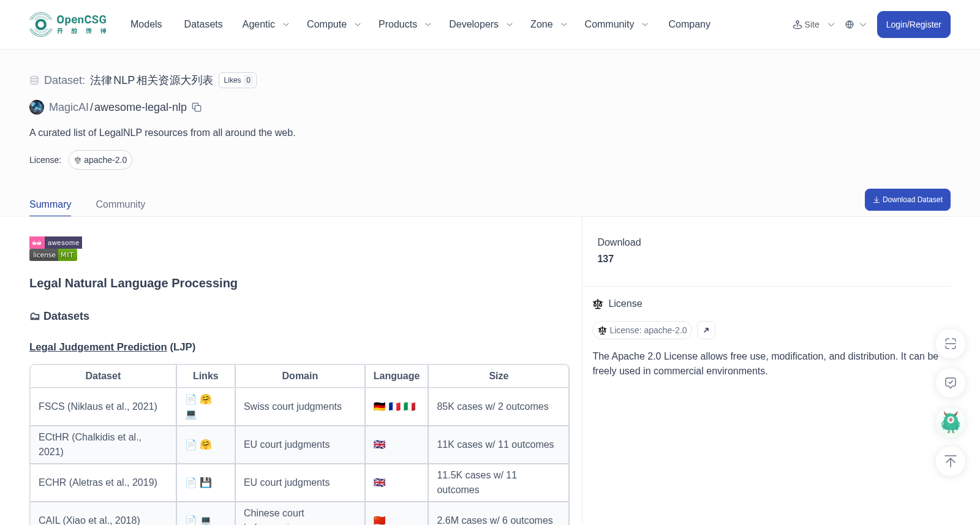Screen dimensions: 980x525
Task: Click the Likes 0 button
Action: pos(238,80)
